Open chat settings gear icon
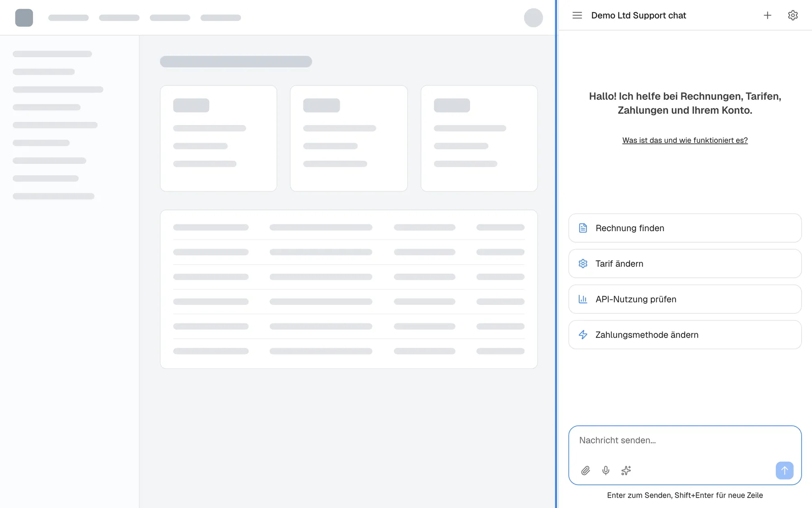Screen dimensions: 812x508 coord(793,15)
